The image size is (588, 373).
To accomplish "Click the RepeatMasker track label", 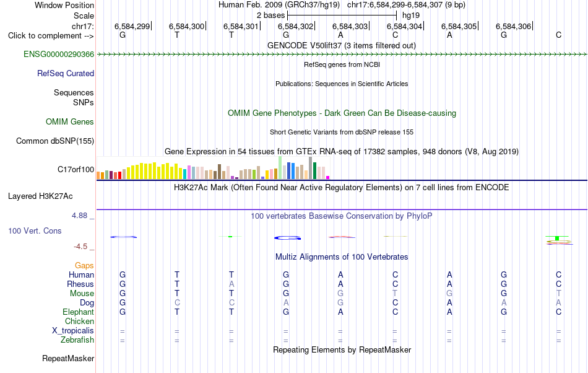I will pyautogui.click(x=68, y=359).
